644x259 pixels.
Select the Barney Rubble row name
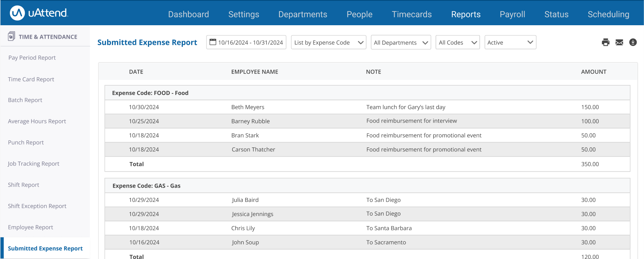pyautogui.click(x=251, y=121)
